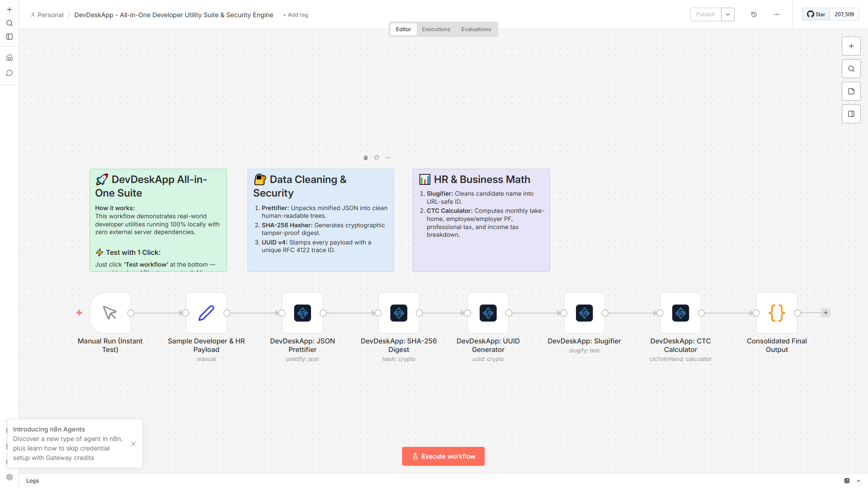Select the Sample Developer & HR Payload node
Viewport: 868px width, 488px height.
tap(207, 313)
